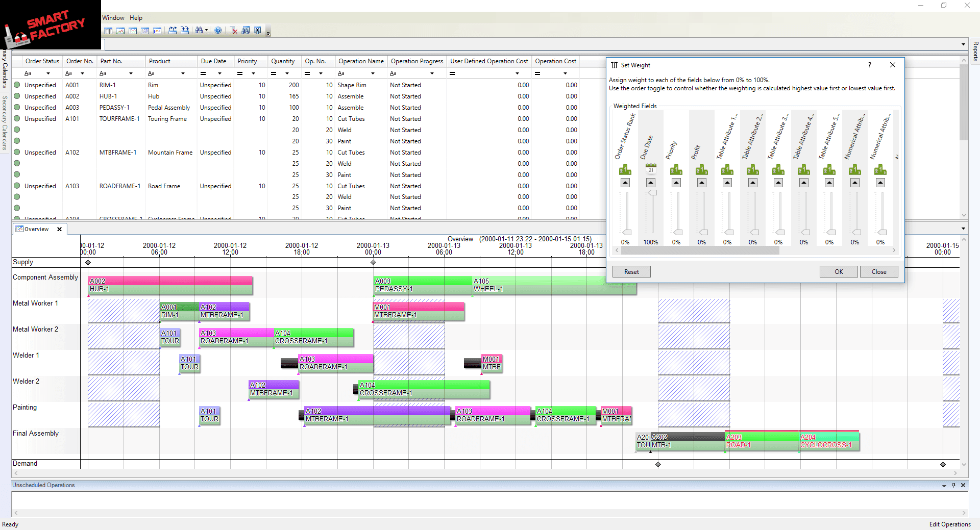Open the Order Status filter dropdown arrow
This screenshot has width=980, height=530.
(x=48, y=73)
